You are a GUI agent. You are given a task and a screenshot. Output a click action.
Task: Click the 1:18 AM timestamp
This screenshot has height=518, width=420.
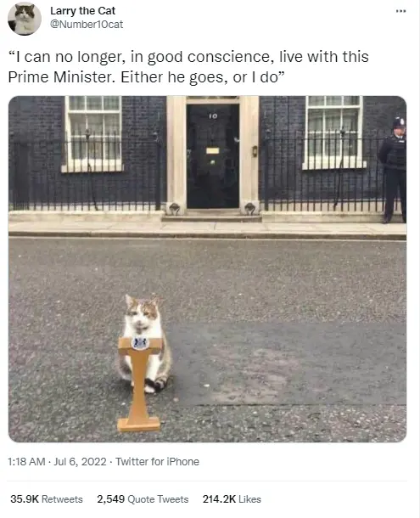pos(26,461)
